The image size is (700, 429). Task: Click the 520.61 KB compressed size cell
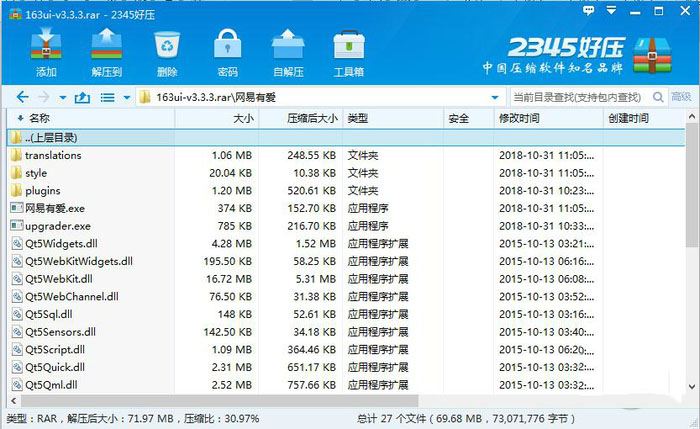click(x=312, y=191)
